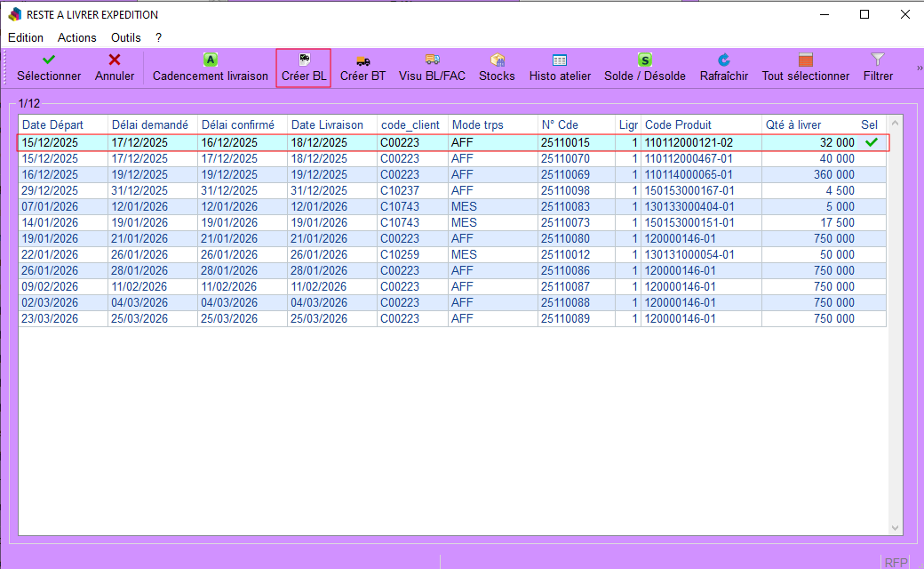924x569 pixels.
Task: Expand the toolbar overflow chevron
Action: click(919, 68)
